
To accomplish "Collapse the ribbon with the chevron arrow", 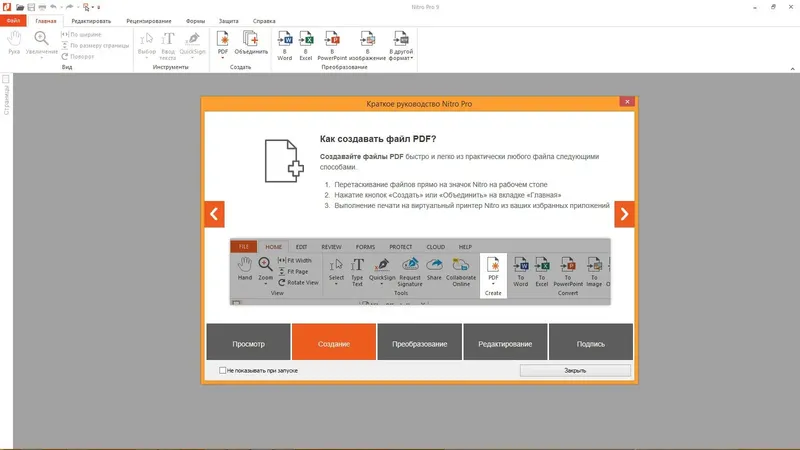I will [792, 68].
